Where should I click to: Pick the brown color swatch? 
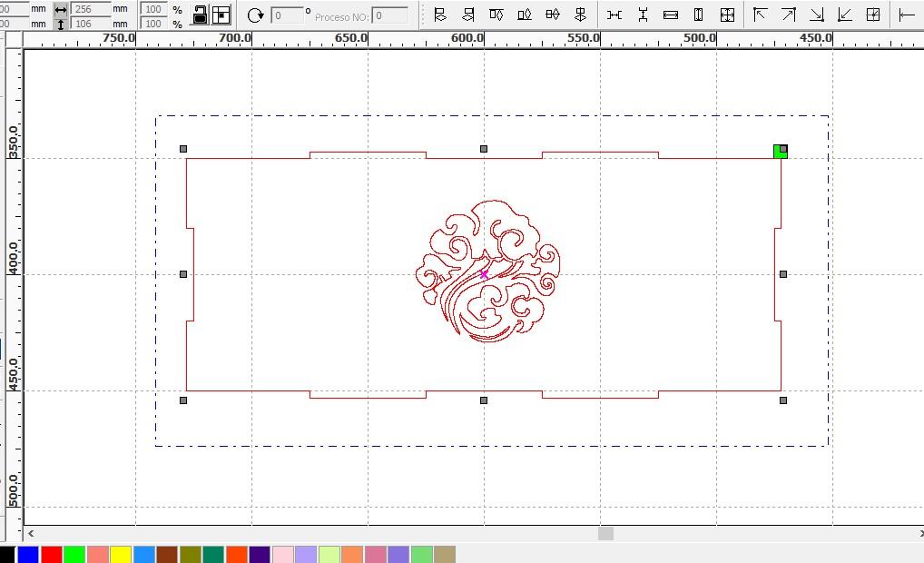click(x=167, y=554)
